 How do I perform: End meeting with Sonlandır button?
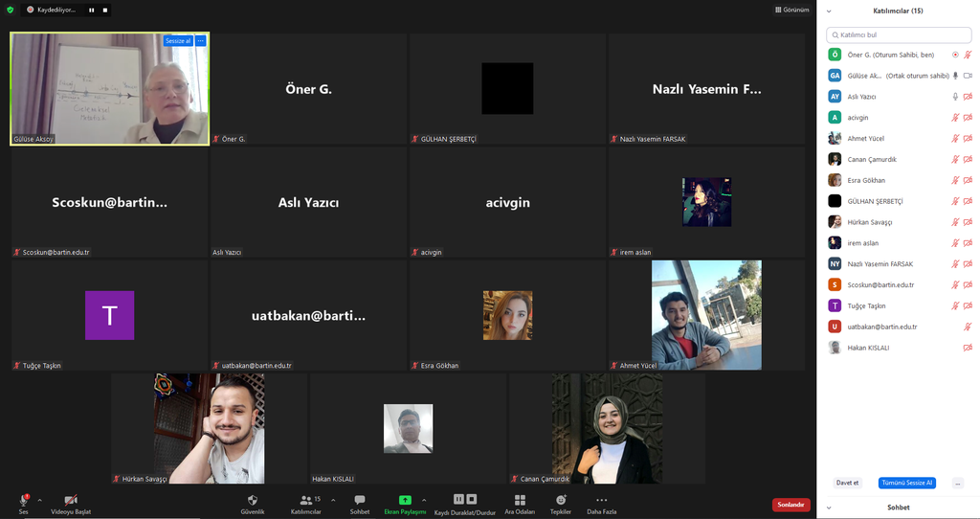pyautogui.click(x=791, y=505)
